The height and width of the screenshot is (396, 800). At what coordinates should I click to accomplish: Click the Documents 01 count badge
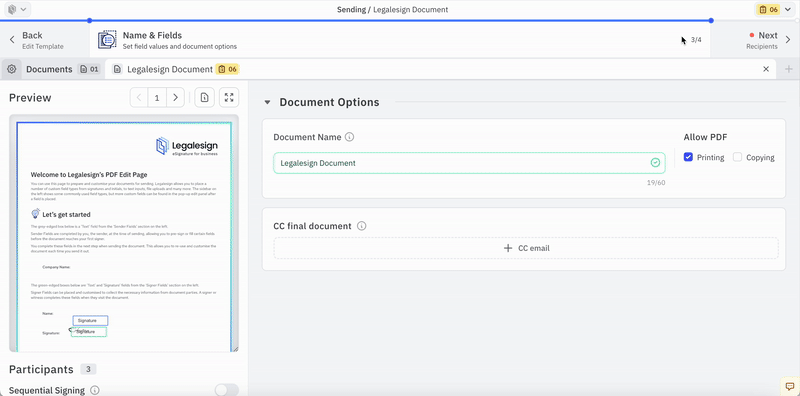tap(89, 69)
